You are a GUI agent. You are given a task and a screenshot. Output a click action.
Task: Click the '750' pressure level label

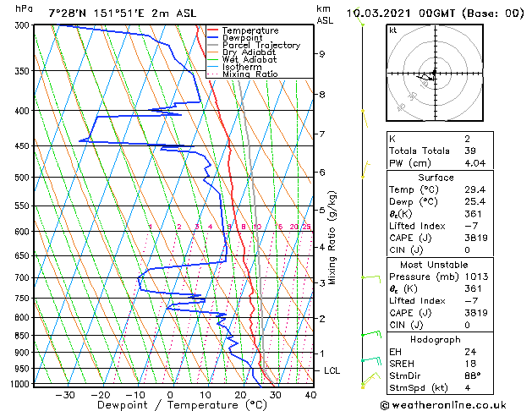tap(24, 299)
